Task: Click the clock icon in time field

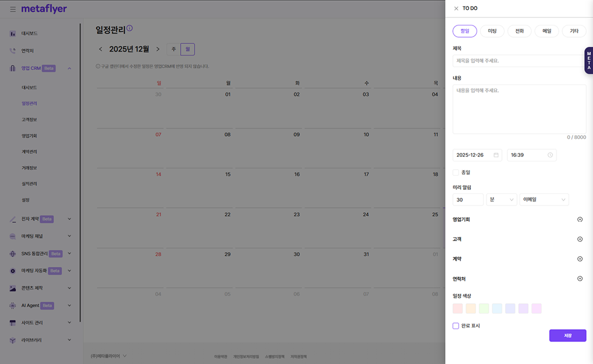Action: pyautogui.click(x=550, y=155)
